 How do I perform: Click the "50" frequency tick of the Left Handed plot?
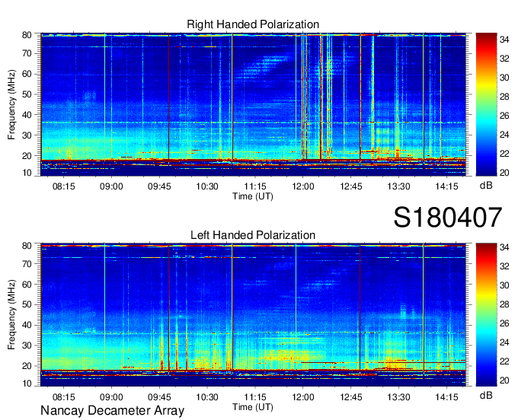tap(27, 304)
